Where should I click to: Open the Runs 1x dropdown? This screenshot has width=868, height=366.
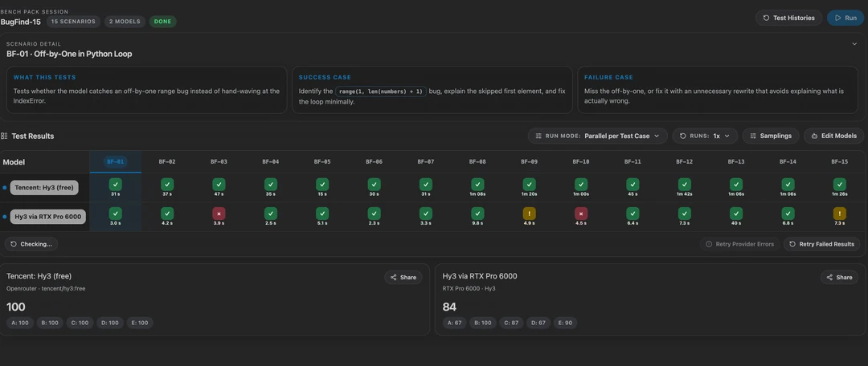(705, 136)
